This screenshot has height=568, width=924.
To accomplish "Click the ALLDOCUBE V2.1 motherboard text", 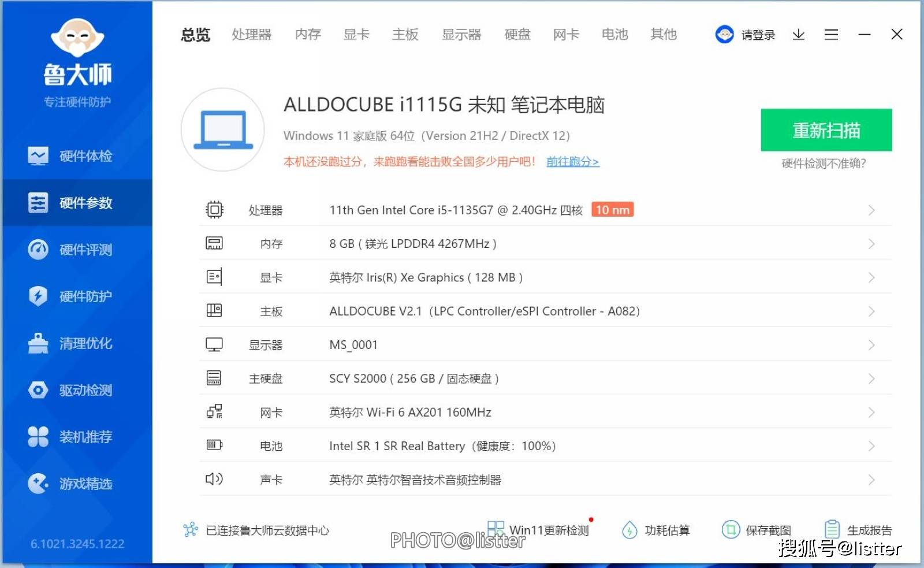I will click(485, 311).
